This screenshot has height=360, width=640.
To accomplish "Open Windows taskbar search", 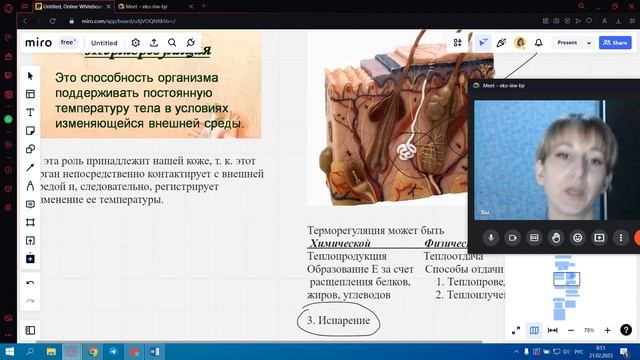I will pos(30,351).
